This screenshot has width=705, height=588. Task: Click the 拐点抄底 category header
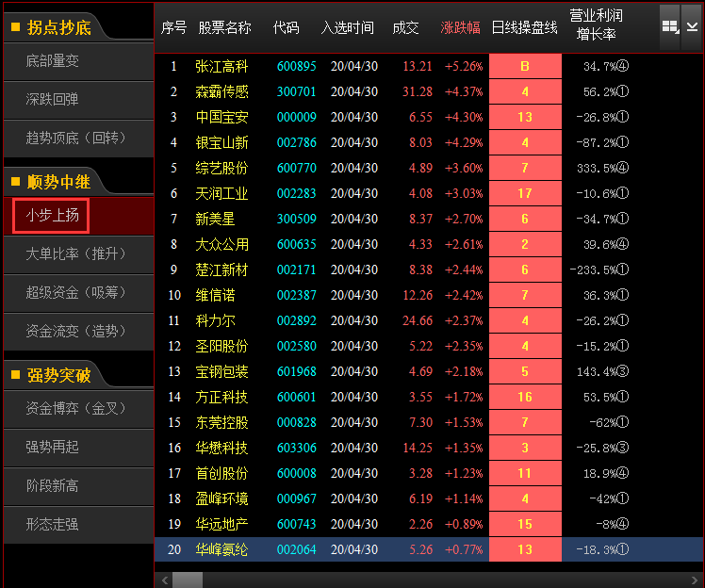pyautogui.click(x=58, y=27)
